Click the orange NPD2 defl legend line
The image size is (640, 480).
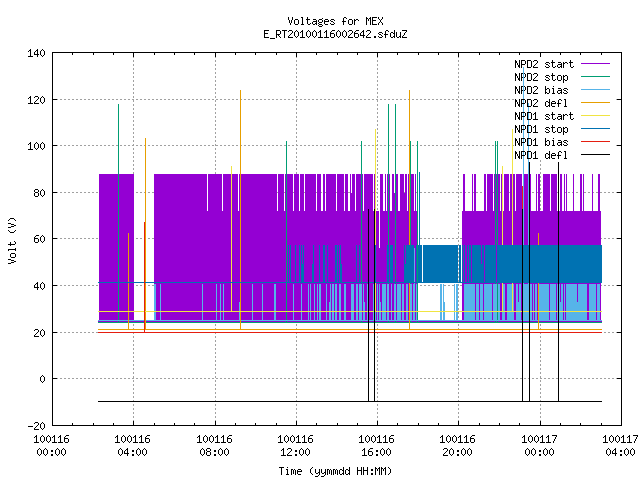tap(596, 103)
